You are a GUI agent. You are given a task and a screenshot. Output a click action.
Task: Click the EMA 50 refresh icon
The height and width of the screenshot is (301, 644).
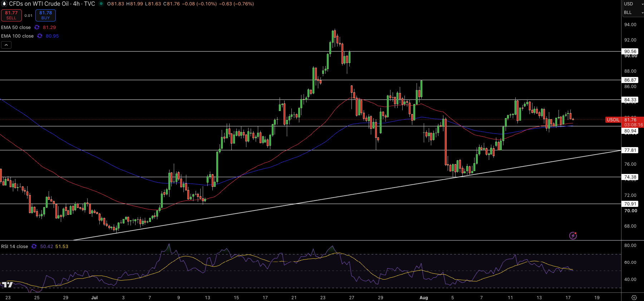37,27
